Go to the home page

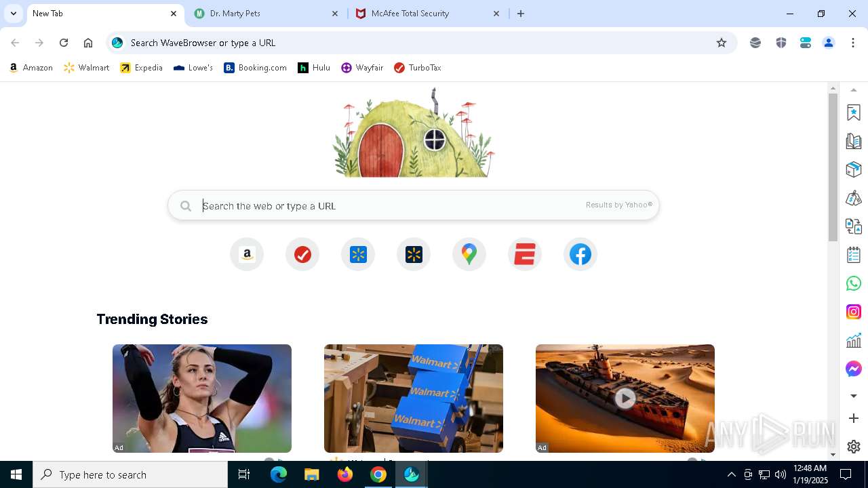[x=88, y=43]
